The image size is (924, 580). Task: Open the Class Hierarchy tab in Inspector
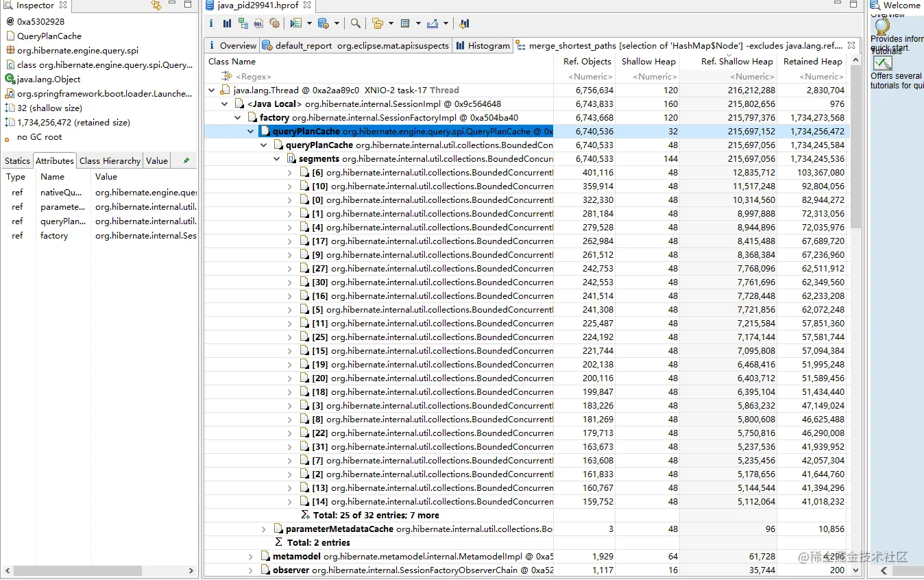pyautogui.click(x=110, y=160)
